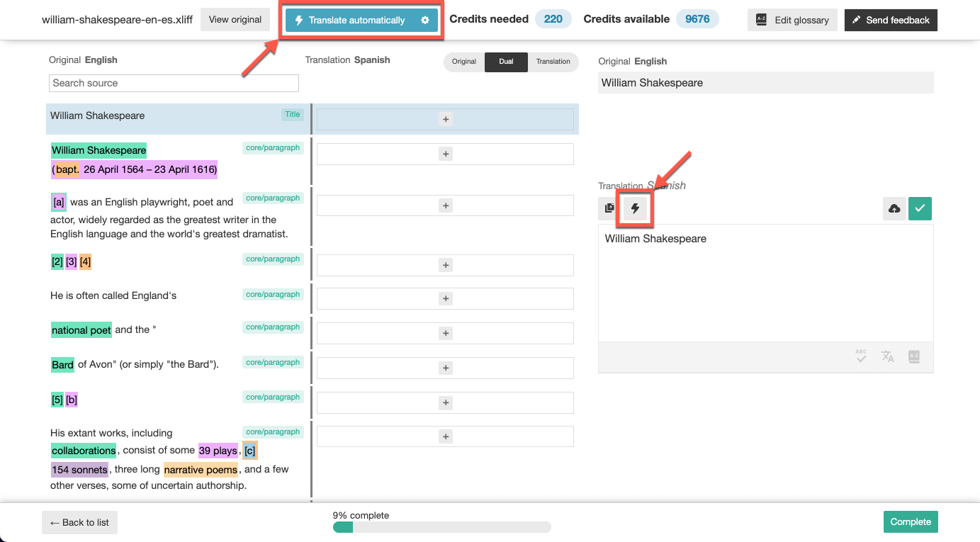Click into the Spanish translation text editor

(765, 283)
